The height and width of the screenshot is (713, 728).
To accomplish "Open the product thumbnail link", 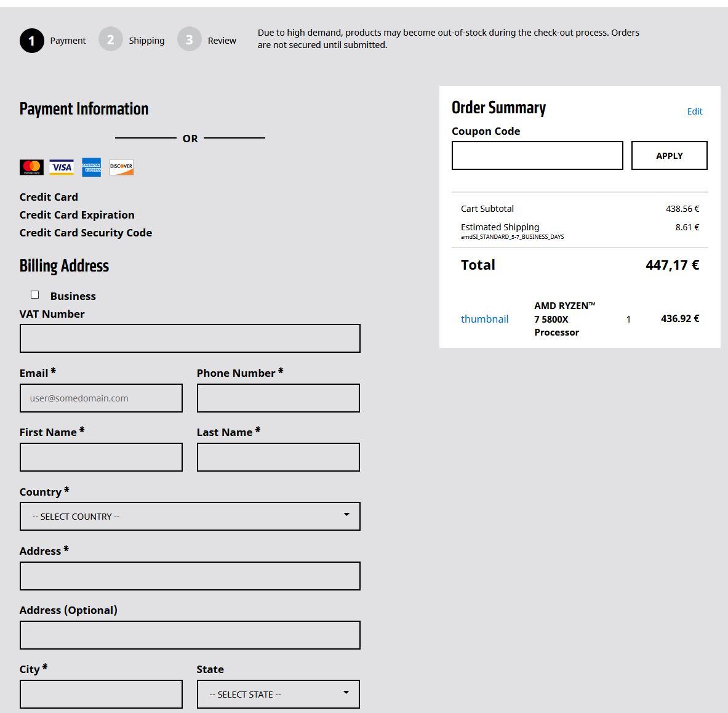I will (x=484, y=319).
